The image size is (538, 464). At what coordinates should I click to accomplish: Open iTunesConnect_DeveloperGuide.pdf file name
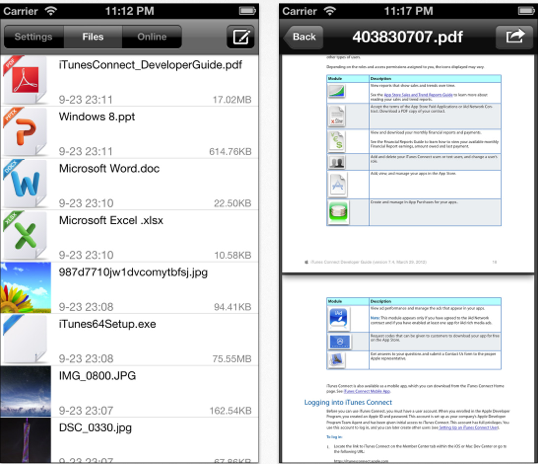150,65
